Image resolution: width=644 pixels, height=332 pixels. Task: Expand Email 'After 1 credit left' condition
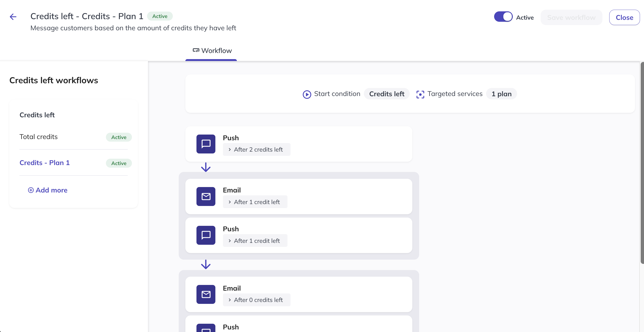(255, 202)
